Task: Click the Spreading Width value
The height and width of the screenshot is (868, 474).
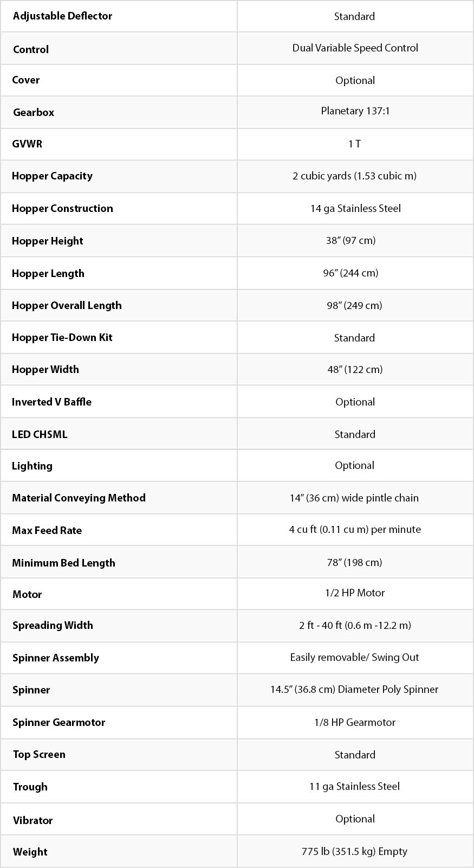Action: tap(355, 625)
